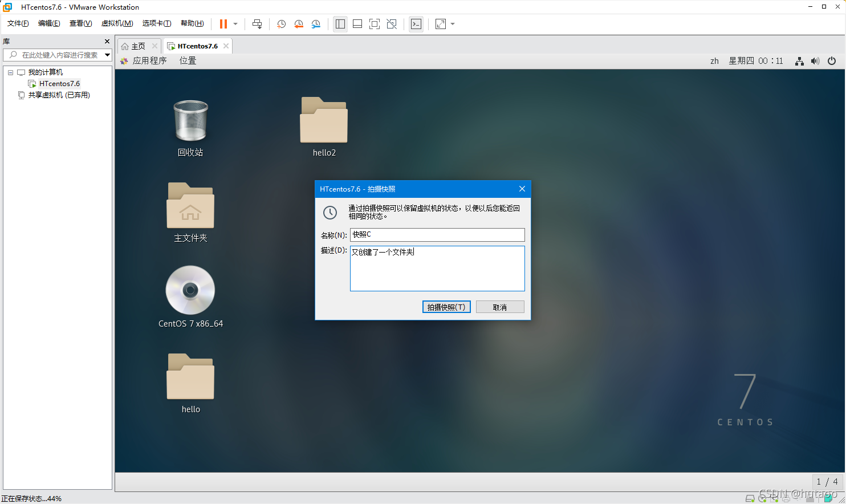Click the guest power menu icon
The image size is (846, 504).
[x=832, y=61]
